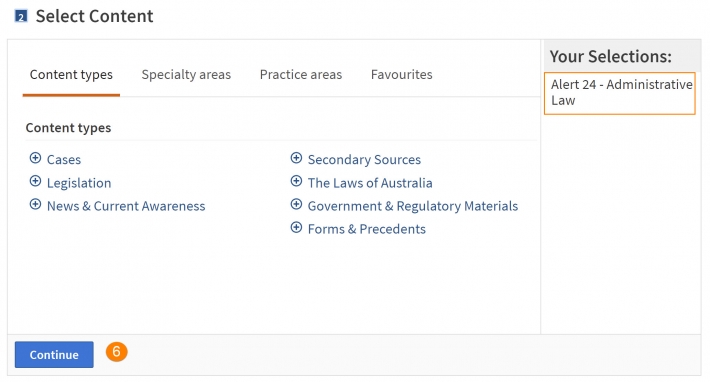The image size is (710, 382).
Task: Click the orange number 6 marker
Action: [x=117, y=352]
